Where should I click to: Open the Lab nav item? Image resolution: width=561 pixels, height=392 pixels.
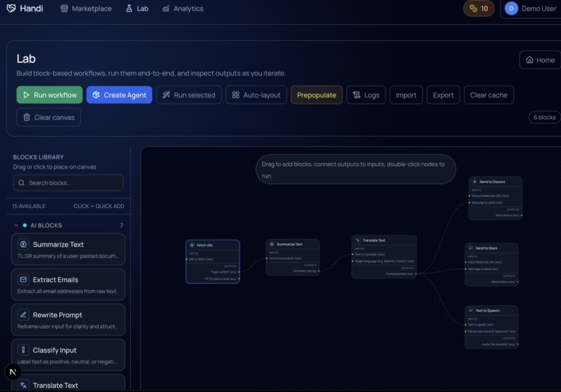click(x=137, y=8)
